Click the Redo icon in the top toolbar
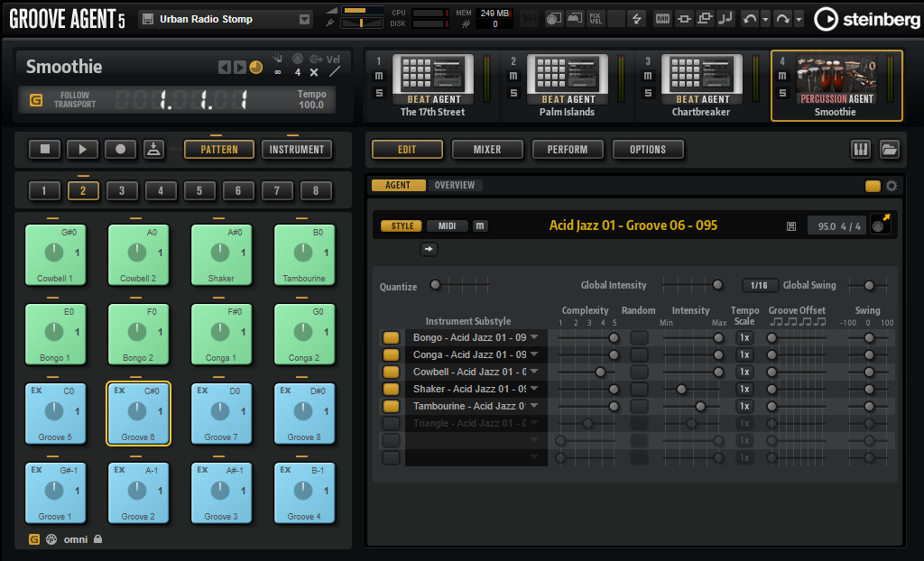924x561 pixels. coord(782,17)
